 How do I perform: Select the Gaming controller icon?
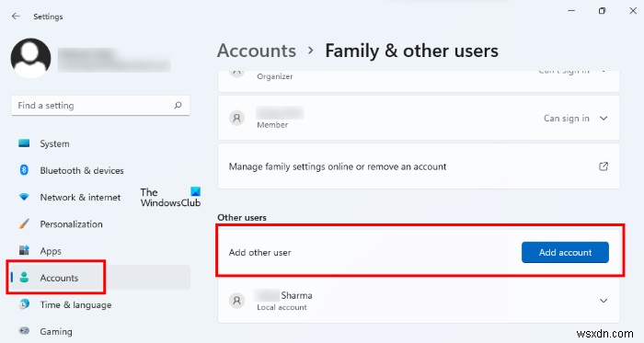tap(24, 331)
